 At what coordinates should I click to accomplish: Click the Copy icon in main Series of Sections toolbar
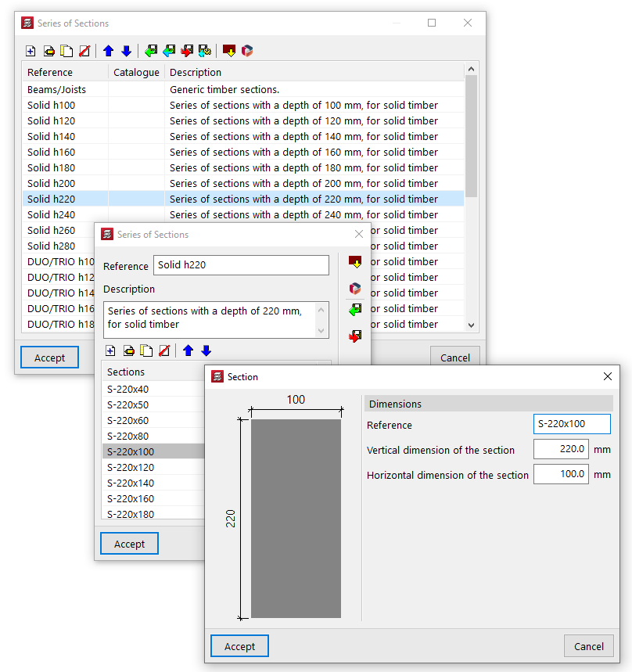click(x=66, y=51)
